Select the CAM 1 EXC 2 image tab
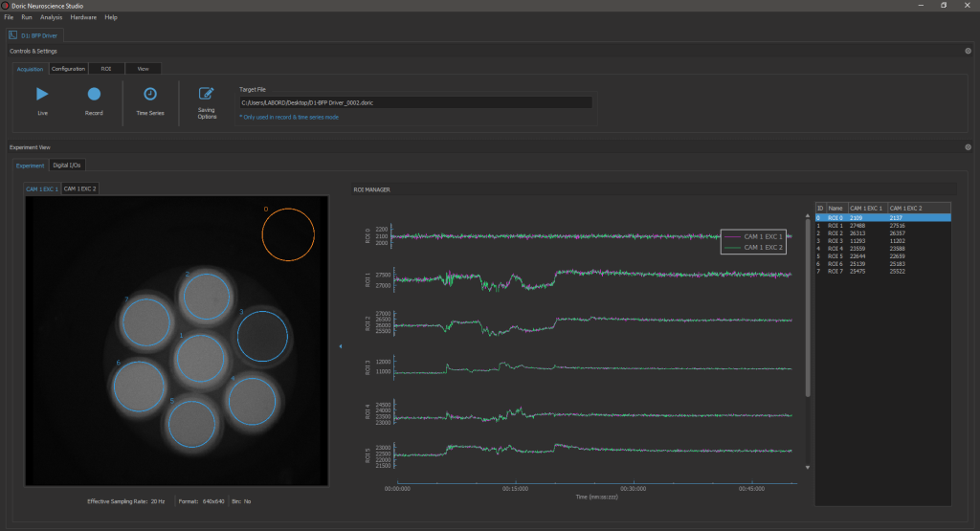The height and width of the screenshot is (531, 980). pos(80,188)
